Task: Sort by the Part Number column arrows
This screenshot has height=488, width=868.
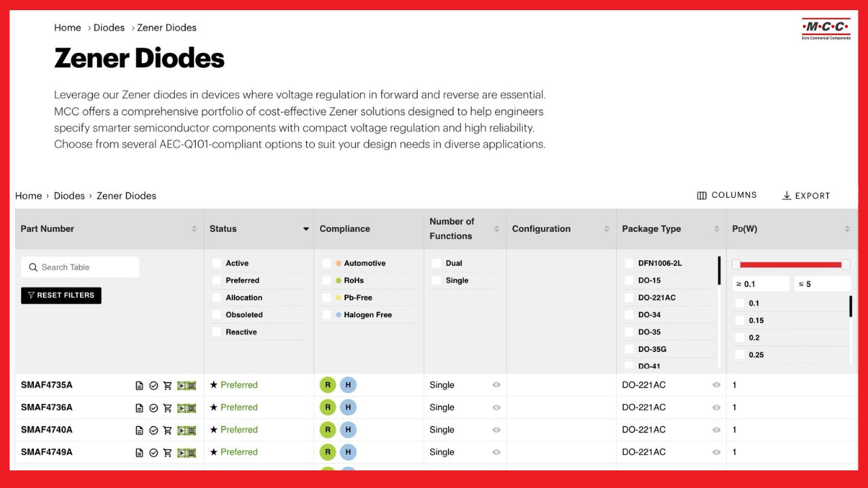Action: pos(194,229)
